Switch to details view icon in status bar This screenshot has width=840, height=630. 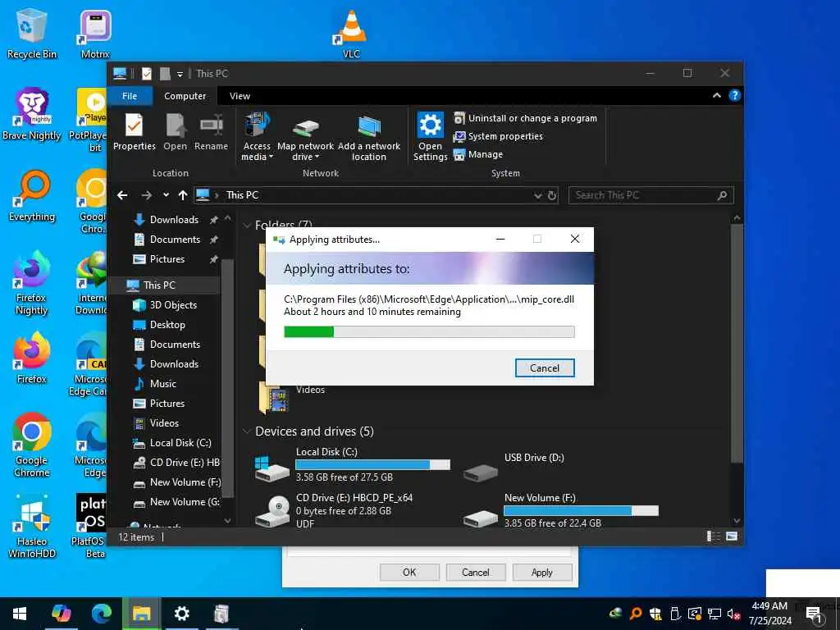tap(713, 536)
